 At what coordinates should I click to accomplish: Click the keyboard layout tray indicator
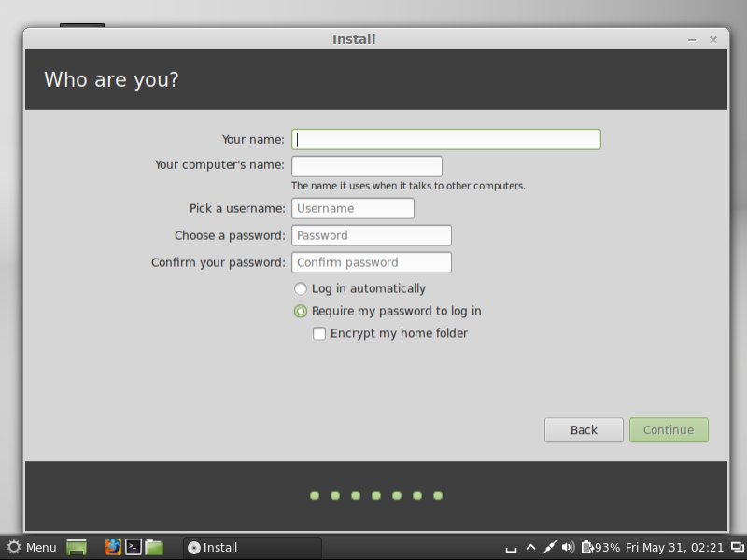click(511, 548)
